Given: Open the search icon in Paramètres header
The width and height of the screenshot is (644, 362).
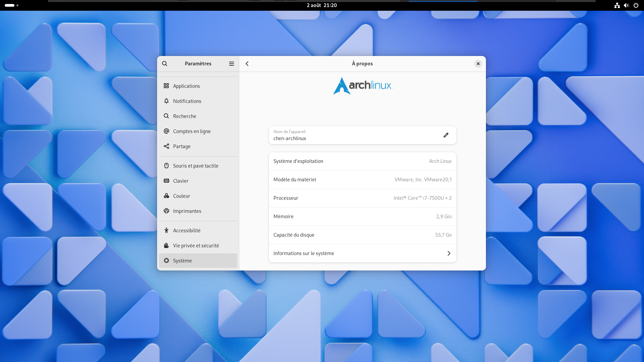Looking at the screenshot, I should [164, 64].
